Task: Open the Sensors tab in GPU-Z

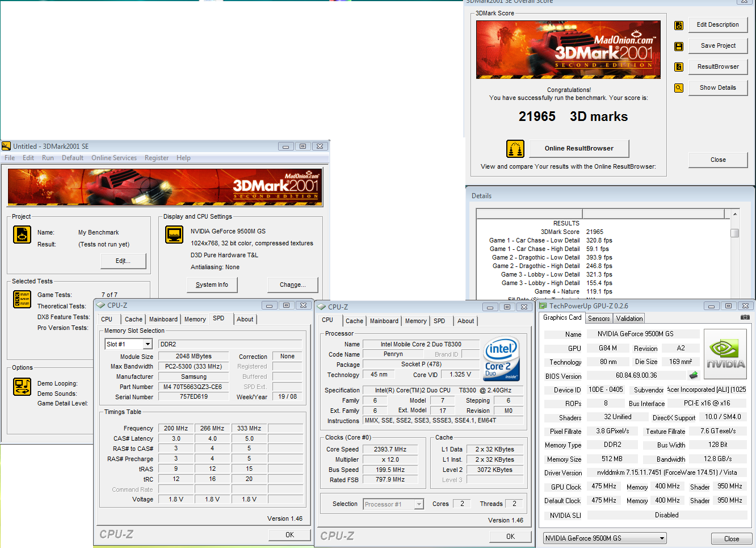Action: click(x=599, y=319)
